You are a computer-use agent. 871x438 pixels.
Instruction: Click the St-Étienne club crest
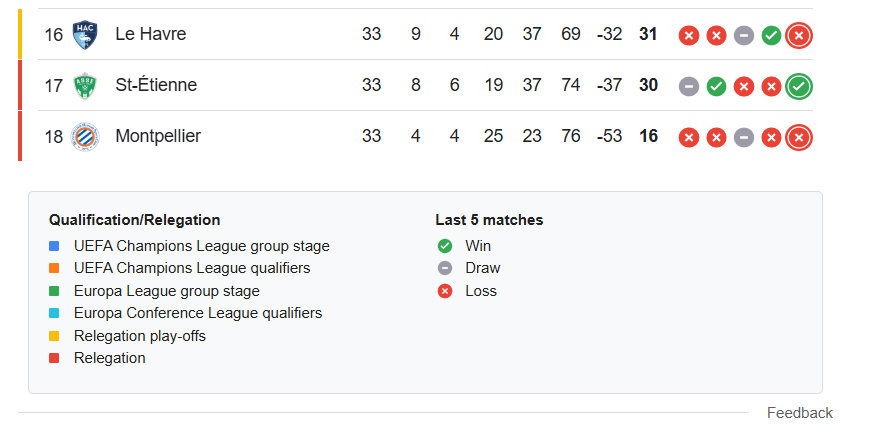tap(85, 86)
